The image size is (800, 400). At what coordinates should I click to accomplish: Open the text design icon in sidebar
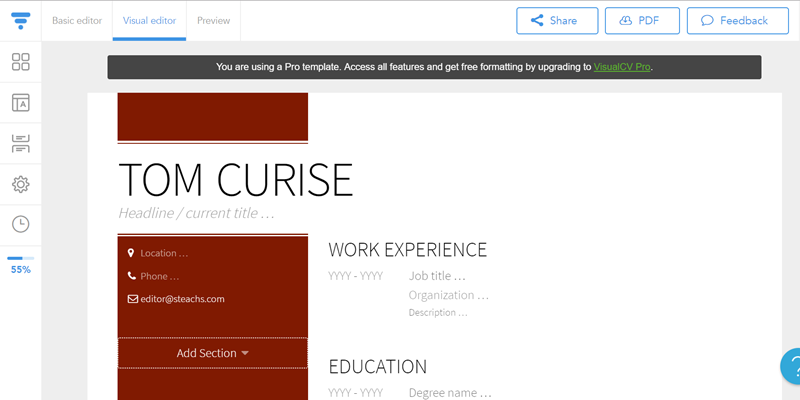(x=21, y=103)
